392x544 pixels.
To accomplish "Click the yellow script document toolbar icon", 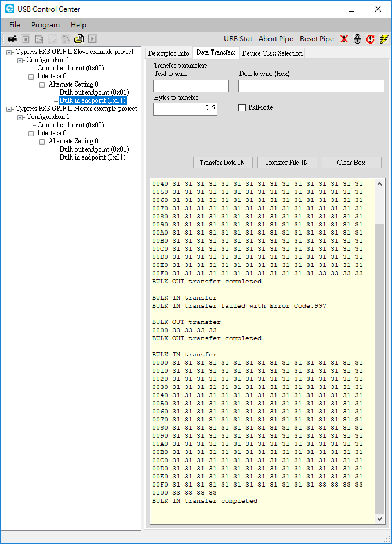I will pyautogui.click(x=79, y=38).
